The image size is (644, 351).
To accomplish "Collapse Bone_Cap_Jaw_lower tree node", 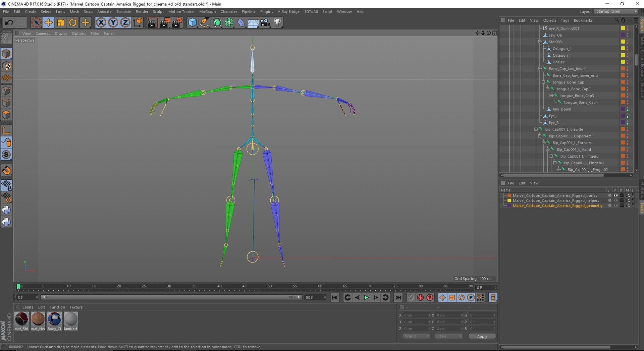I will pos(540,69).
